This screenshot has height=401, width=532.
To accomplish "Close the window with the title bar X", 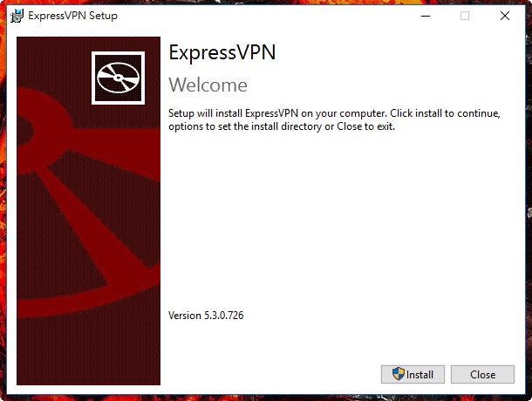I will point(504,16).
